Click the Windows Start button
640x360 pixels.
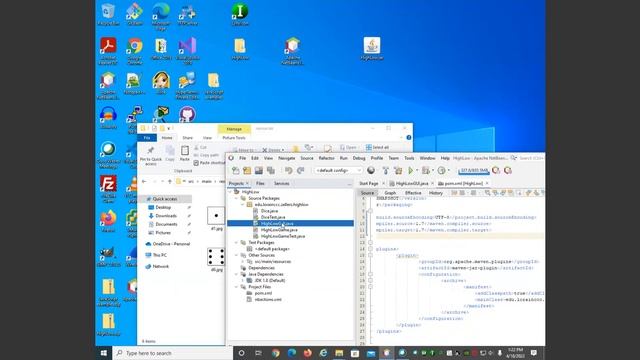click(104, 353)
